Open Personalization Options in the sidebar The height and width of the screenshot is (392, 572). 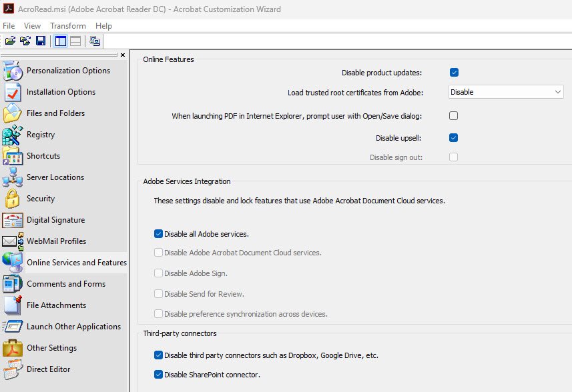click(x=68, y=71)
